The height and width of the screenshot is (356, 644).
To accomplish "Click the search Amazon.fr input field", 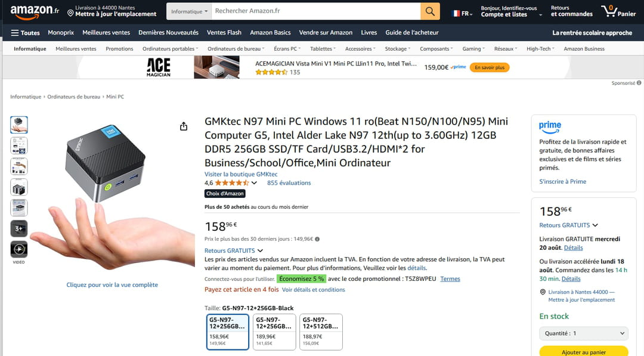I will 316,11.
